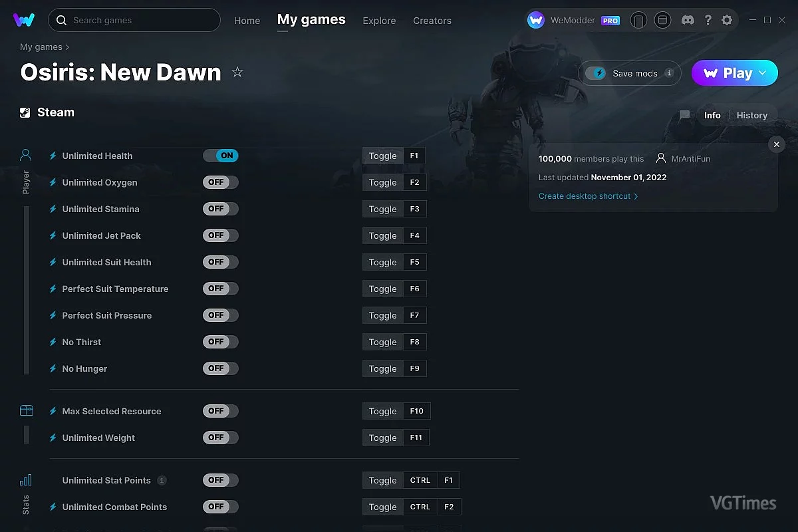Click the PRO badge next to WeModder

click(x=610, y=21)
